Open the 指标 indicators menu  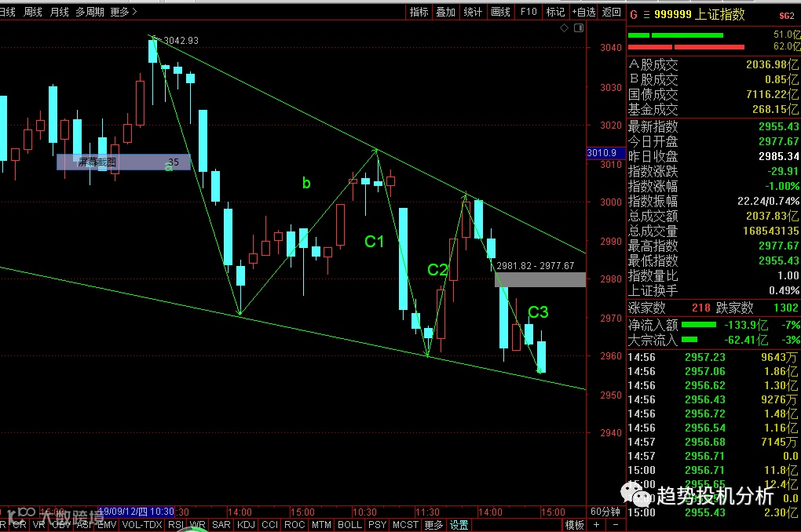click(419, 12)
